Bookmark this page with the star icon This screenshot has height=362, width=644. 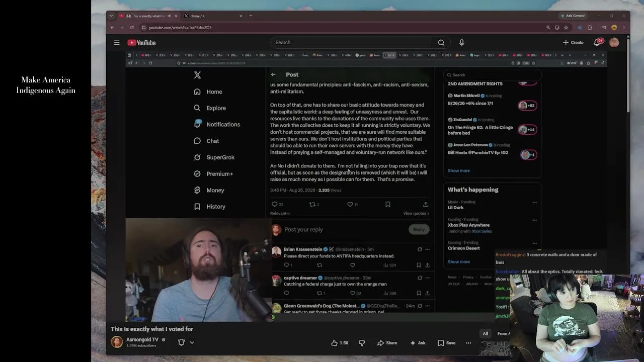pos(566,28)
